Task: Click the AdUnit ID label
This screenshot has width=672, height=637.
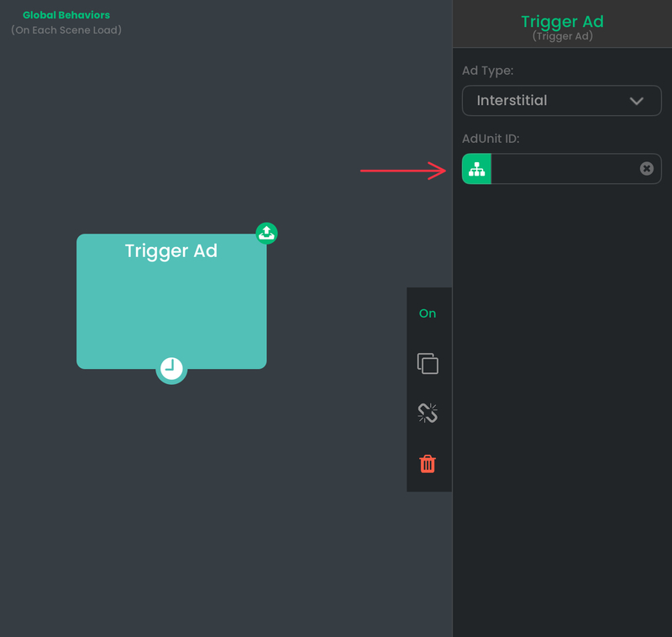Action: [x=491, y=139]
